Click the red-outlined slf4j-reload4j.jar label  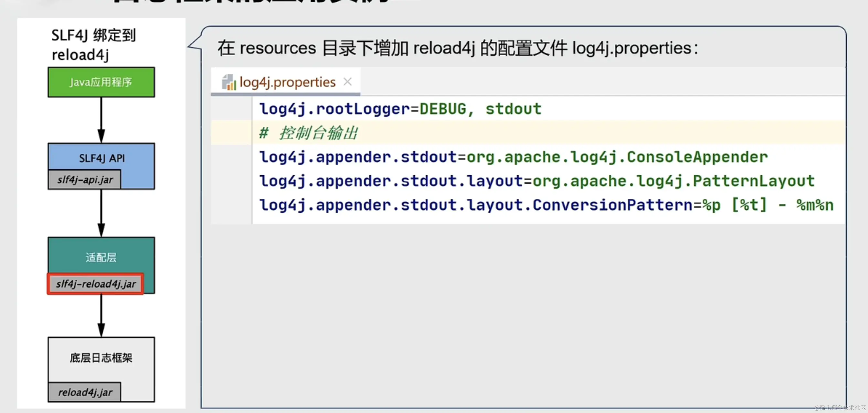96,284
